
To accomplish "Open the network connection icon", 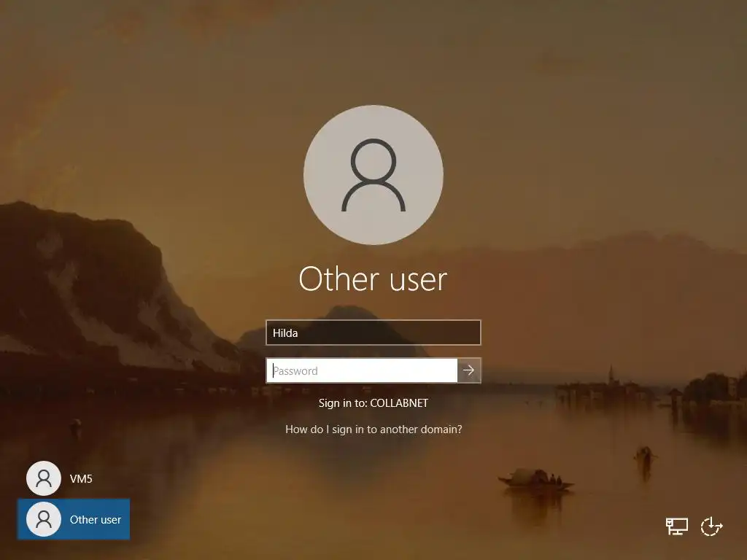I will (x=676, y=526).
